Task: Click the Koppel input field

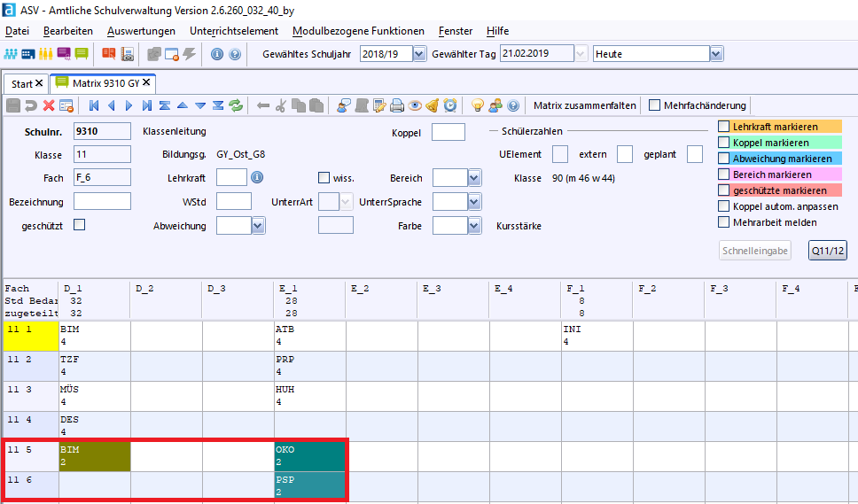Action: (x=448, y=132)
